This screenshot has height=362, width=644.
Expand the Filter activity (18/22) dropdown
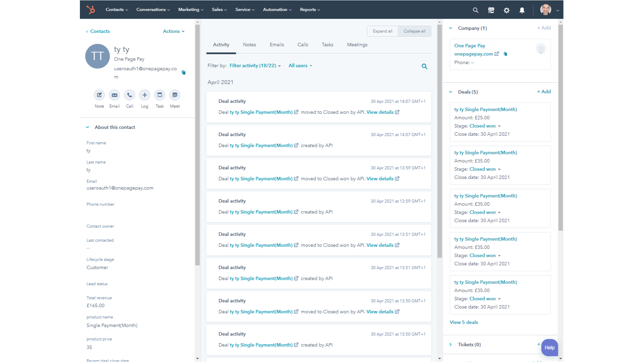[x=254, y=65]
